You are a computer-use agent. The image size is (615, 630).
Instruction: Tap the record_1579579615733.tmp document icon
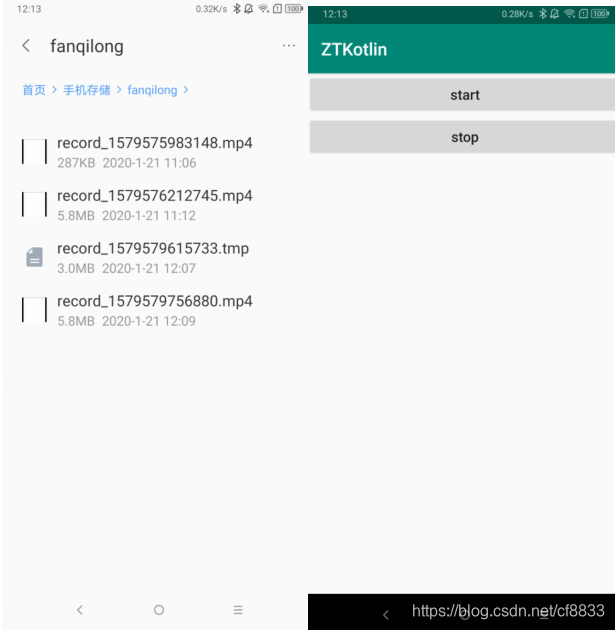click(35, 257)
